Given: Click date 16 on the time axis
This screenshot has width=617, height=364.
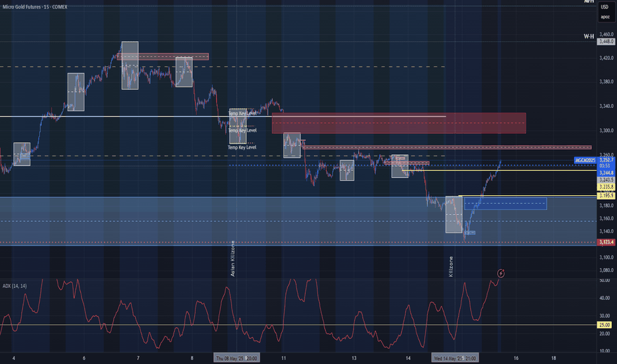Looking at the screenshot, I should point(516,358).
